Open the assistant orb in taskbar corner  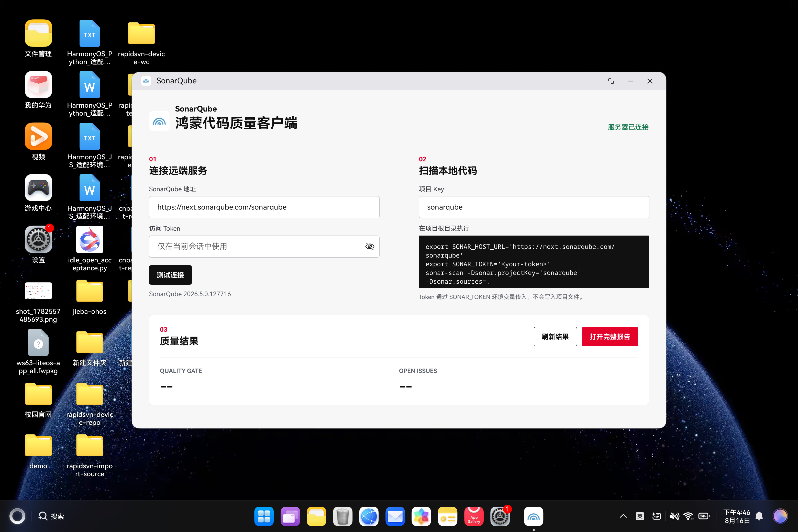(x=780, y=516)
